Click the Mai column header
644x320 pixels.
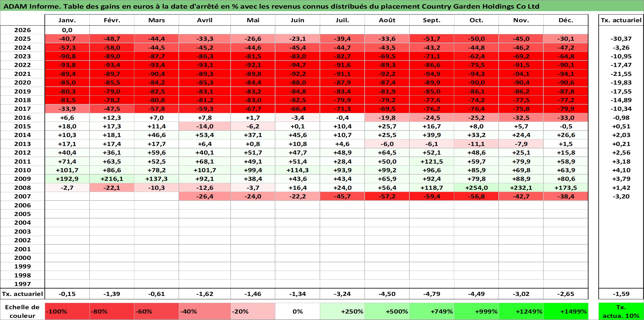(x=253, y=20)
